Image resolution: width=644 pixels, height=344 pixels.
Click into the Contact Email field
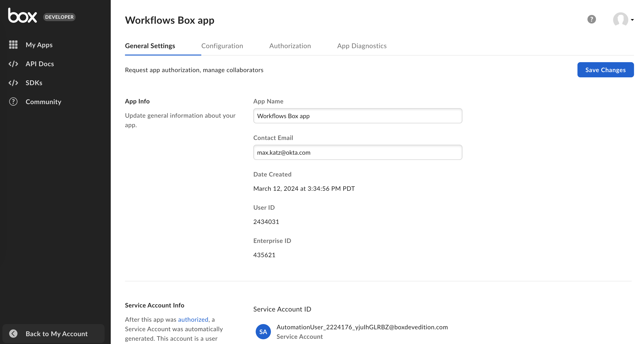(x=357, y=152)
